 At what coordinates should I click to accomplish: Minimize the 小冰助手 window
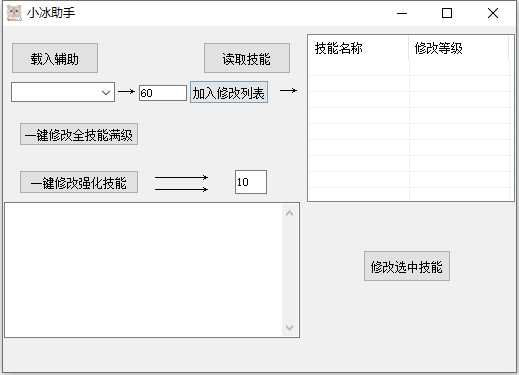coord(402,13)
